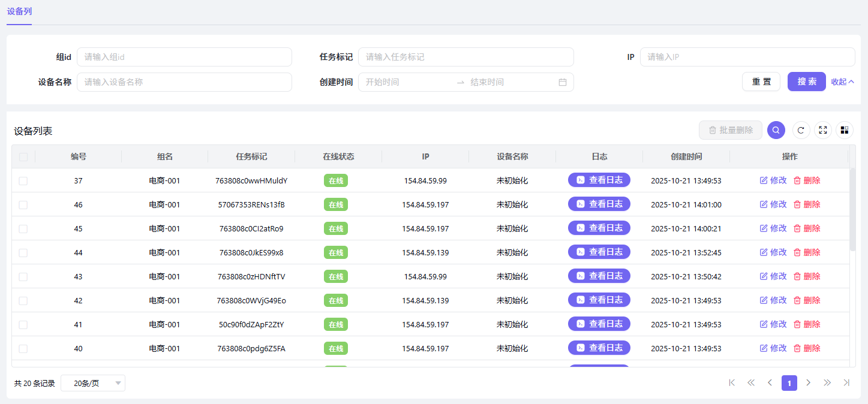The height and width of the screenshot is (404, 868).
Task: Go to the next page arrow
Action: pyautogui.click(x=808, y=383)
